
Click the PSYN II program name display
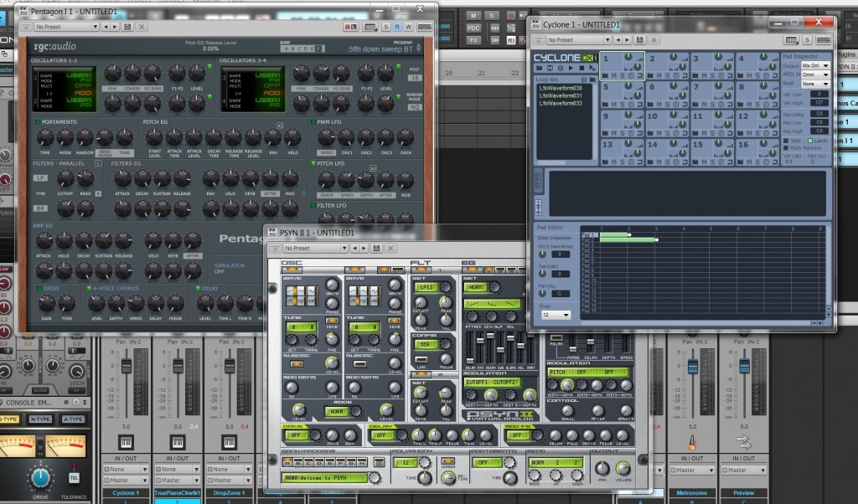tap(324, 478)
